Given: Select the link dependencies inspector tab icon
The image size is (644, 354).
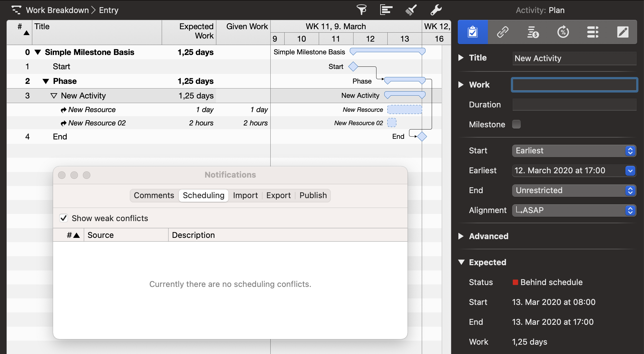Looking at the screenshot, I should point(502,32).
